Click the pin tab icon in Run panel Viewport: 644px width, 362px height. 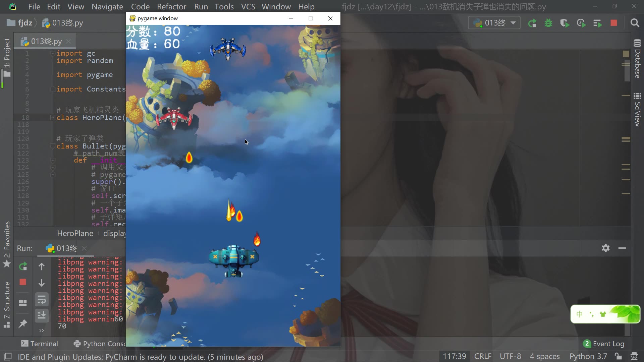pos(23,323)
